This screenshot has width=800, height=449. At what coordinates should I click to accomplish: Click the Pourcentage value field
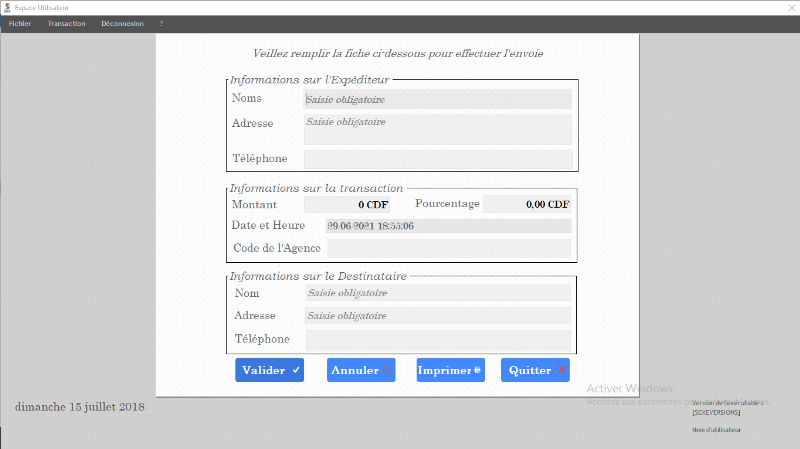[527, 204]
